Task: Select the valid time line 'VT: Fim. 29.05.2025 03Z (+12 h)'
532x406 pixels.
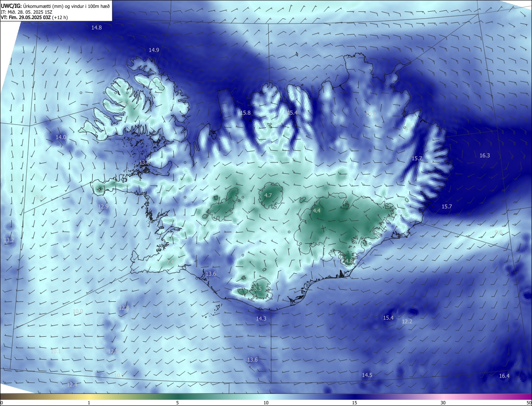Action: click(x=34, y=18)
